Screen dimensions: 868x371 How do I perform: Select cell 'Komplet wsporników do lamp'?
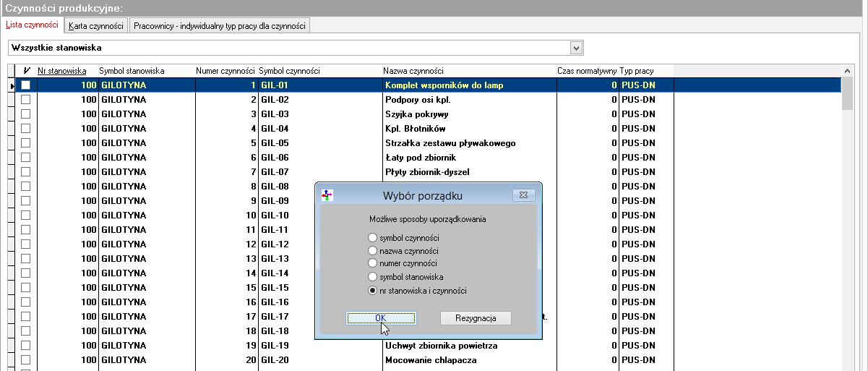469,85
